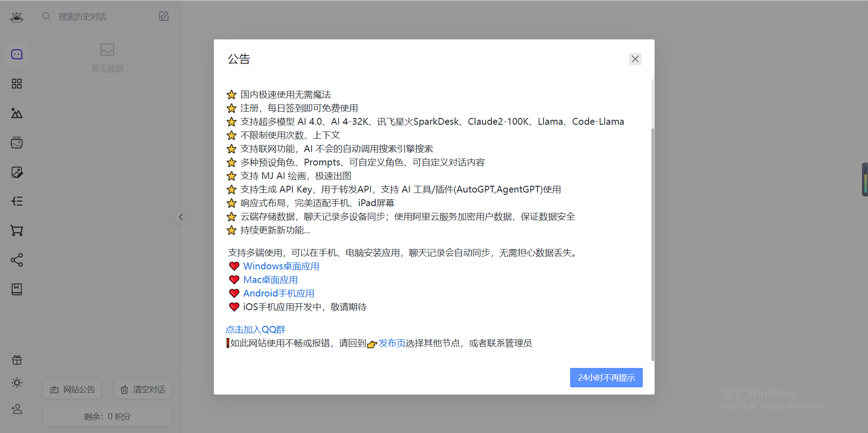The image size is (868, 433).
Task: Click the 搜索历史对话 search field
Action: pos(90,16)
